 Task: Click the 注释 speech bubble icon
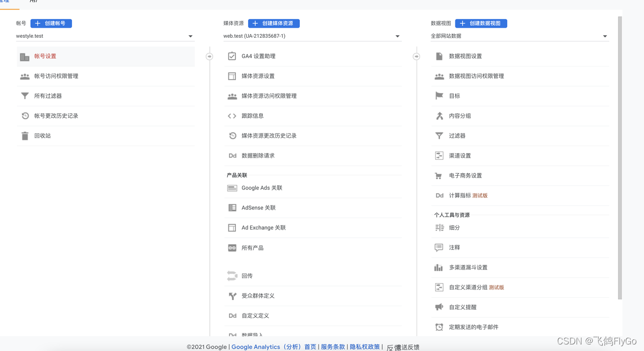[439, 248]
